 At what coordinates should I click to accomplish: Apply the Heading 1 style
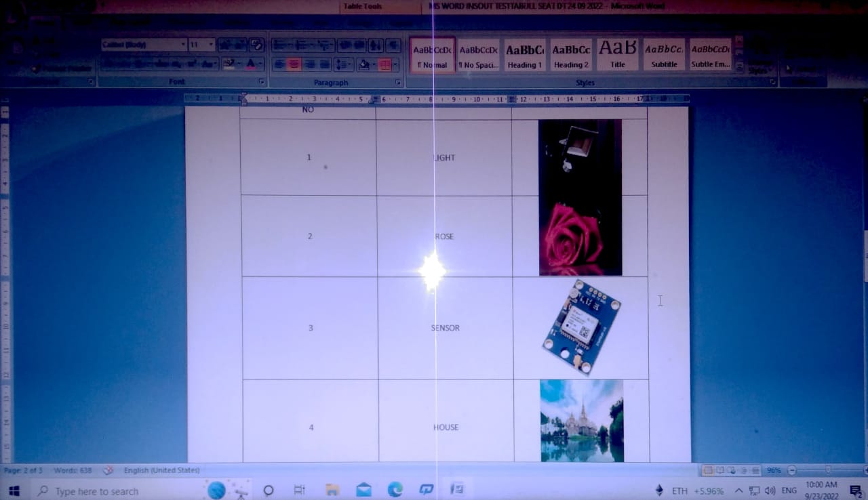click(x=524, y=55)
